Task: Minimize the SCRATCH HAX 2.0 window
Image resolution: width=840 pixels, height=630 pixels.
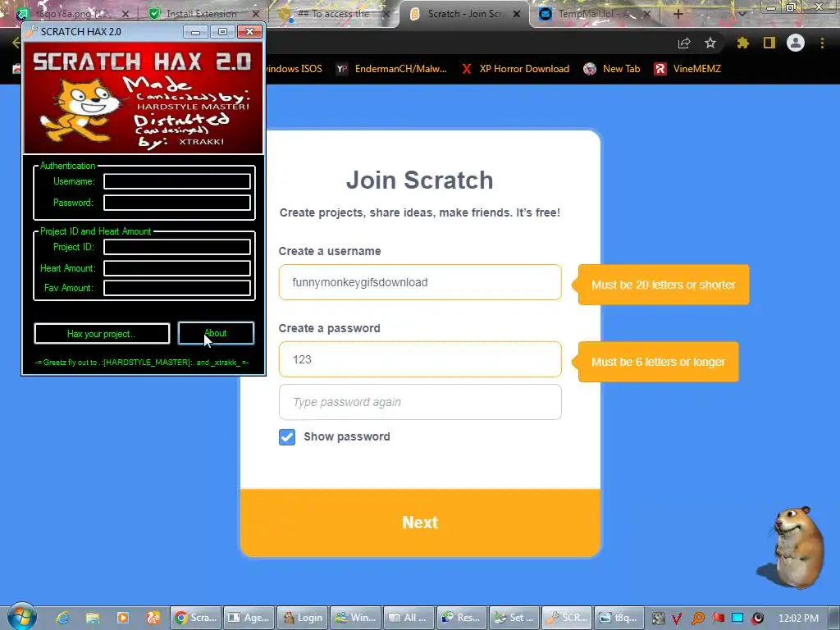Action: click(195, 32)
